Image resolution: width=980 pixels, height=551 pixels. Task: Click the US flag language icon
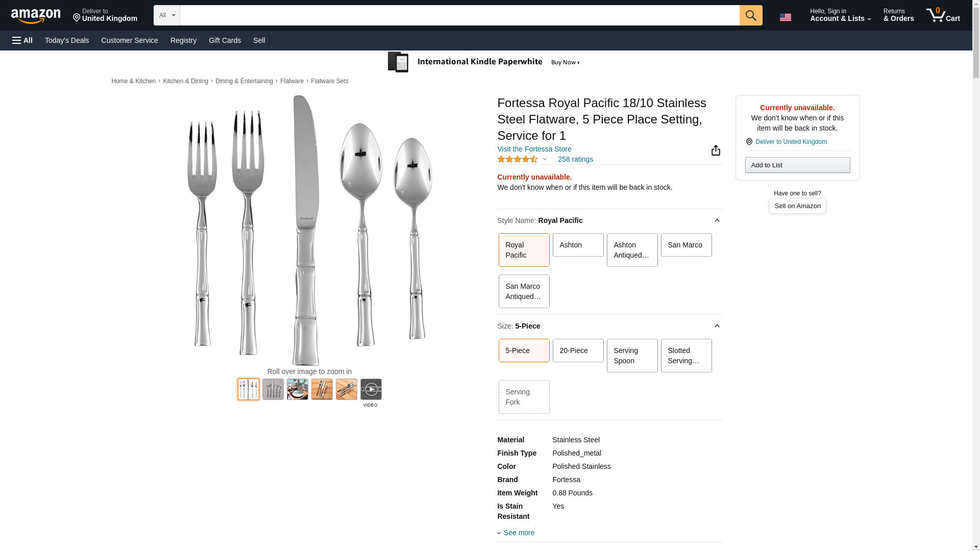click(785, 17)
